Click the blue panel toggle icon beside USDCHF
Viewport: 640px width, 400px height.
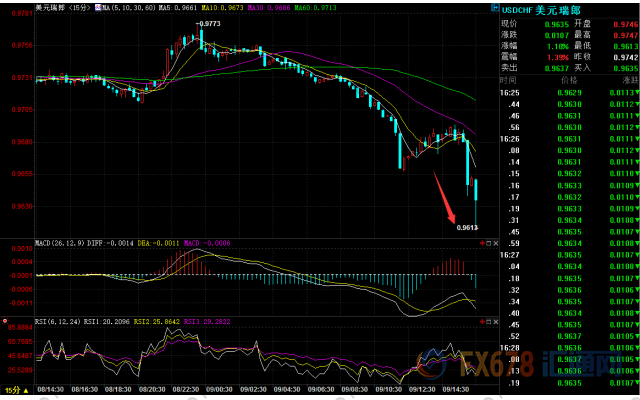(493, 6)
